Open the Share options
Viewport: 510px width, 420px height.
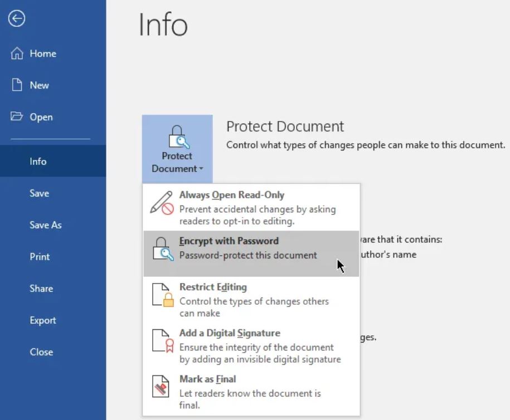41,289
